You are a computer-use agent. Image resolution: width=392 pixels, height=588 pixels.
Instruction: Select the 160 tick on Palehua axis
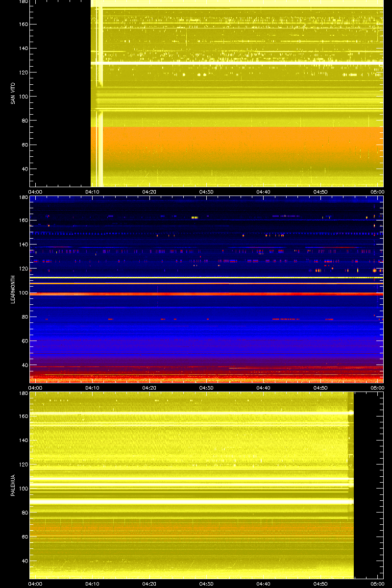(23, 416)
